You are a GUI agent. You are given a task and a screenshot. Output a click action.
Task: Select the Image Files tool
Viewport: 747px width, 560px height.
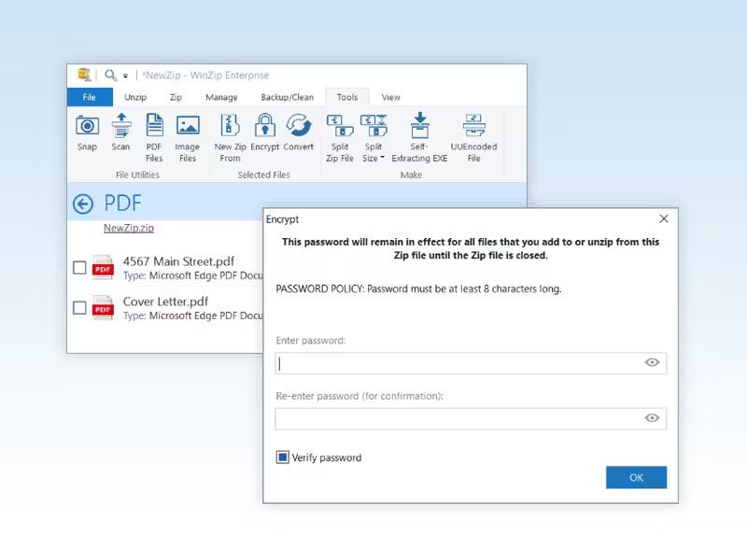[187, 131]
